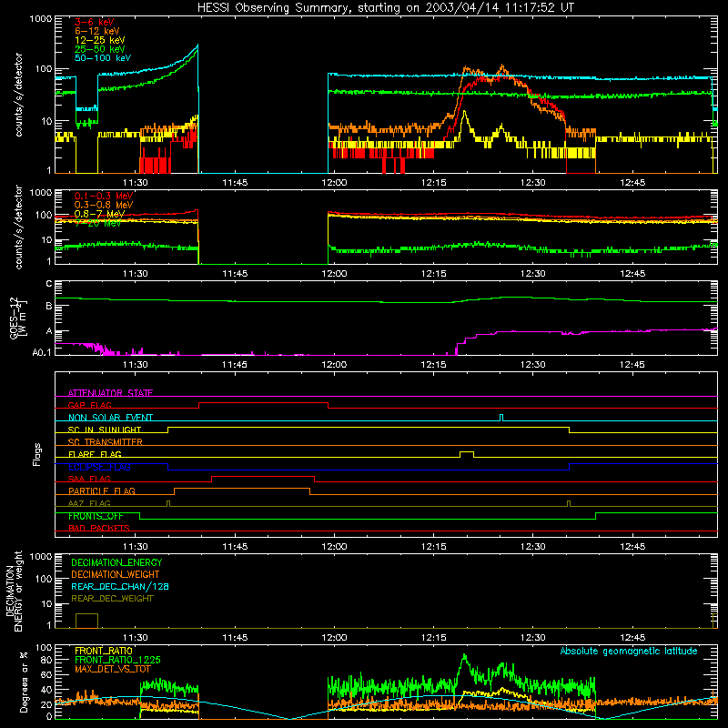Select the 12-25 keV legend label

tap(100, 40)
